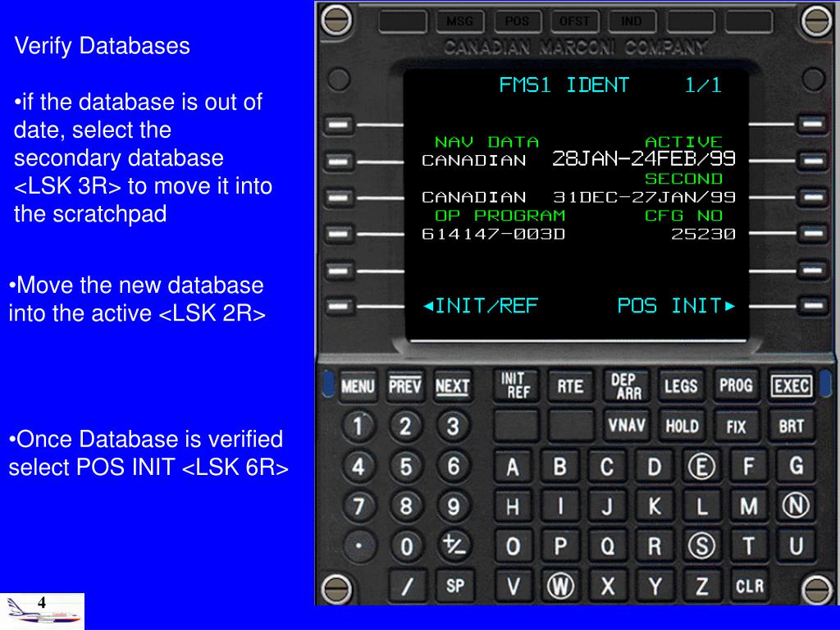The height and width of the screenshot is (630, 840).
Task: Click line select key 2R beside ACTIVE database
Action: [x=813, y=160]
